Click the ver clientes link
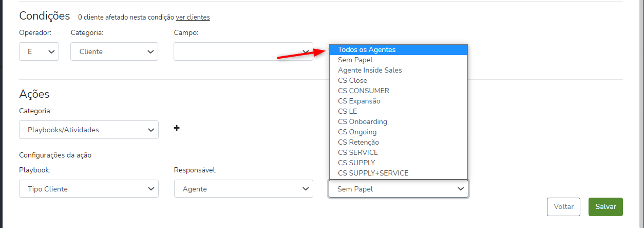This screenshot has height=228, width=644. click(193, 17)
